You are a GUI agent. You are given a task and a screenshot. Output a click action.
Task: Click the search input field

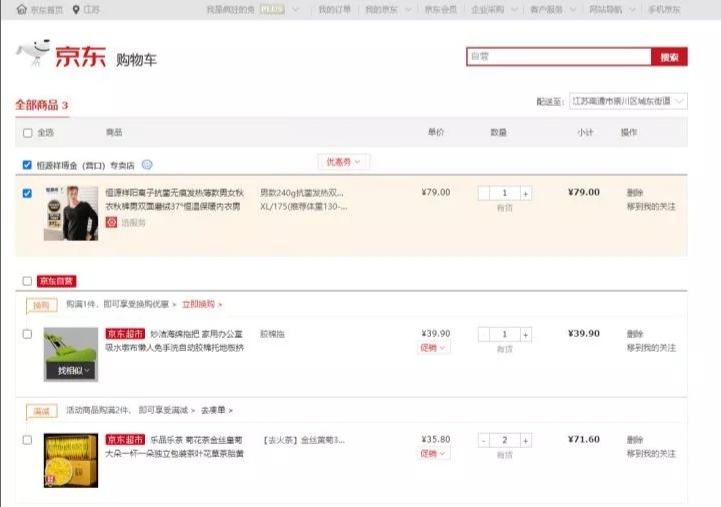click(x=558, y=57)
